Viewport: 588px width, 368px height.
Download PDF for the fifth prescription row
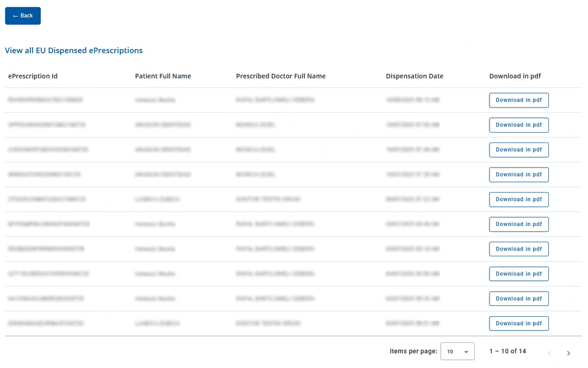(x=518, y=199)
